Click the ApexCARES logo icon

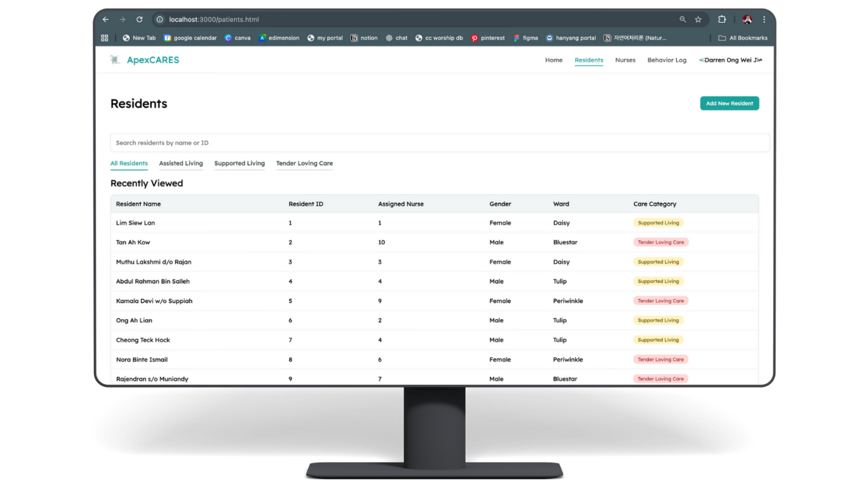click(x=115, y=60)
